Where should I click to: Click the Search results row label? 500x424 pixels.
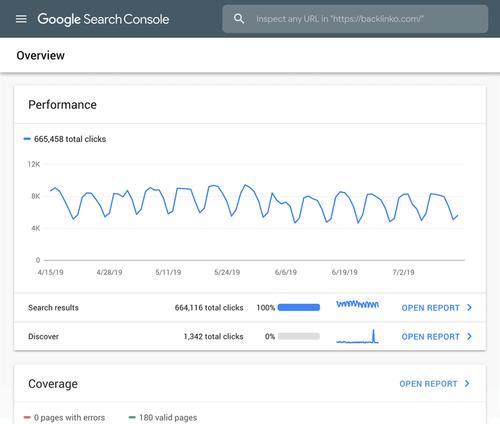click(53, 308)
